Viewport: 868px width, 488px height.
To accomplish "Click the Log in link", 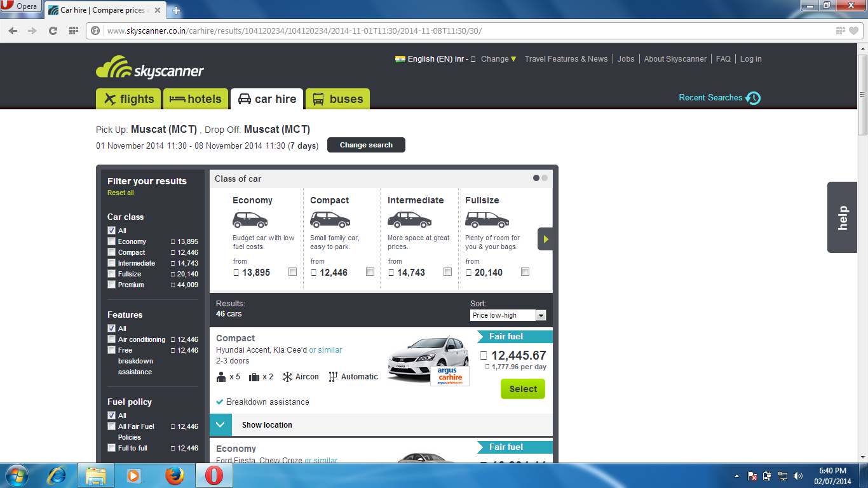I will (750, 59).
